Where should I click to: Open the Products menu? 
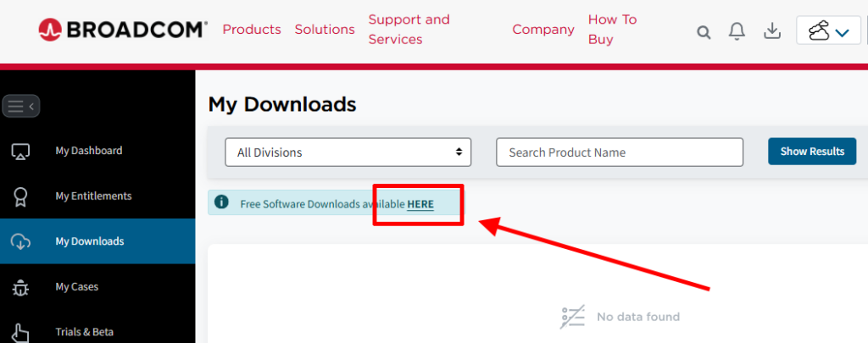252,30
